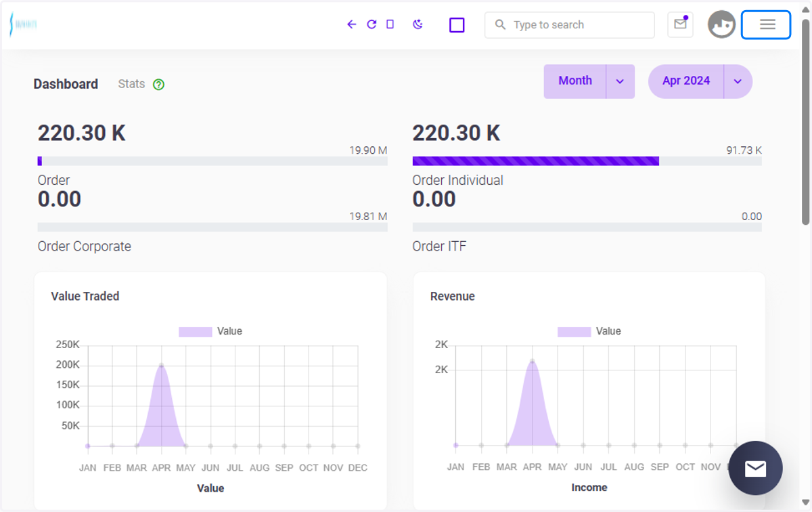812x512 pixels.
Task: Open the floating mail chat button
Action: [755, 468]
